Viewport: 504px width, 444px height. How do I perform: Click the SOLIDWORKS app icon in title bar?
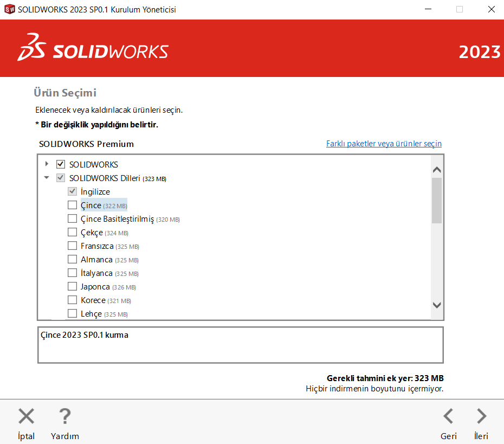[10, 9]
